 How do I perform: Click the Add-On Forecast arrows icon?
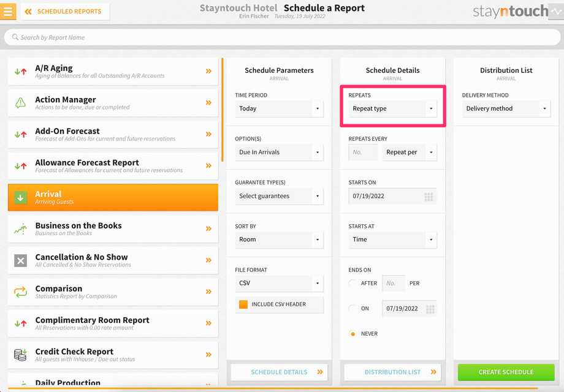coord(20,134)
